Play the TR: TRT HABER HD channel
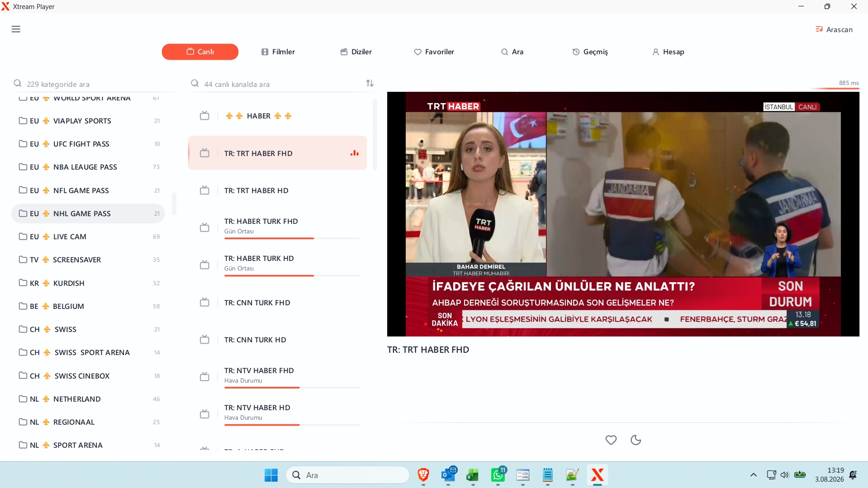 click(277, 190)
